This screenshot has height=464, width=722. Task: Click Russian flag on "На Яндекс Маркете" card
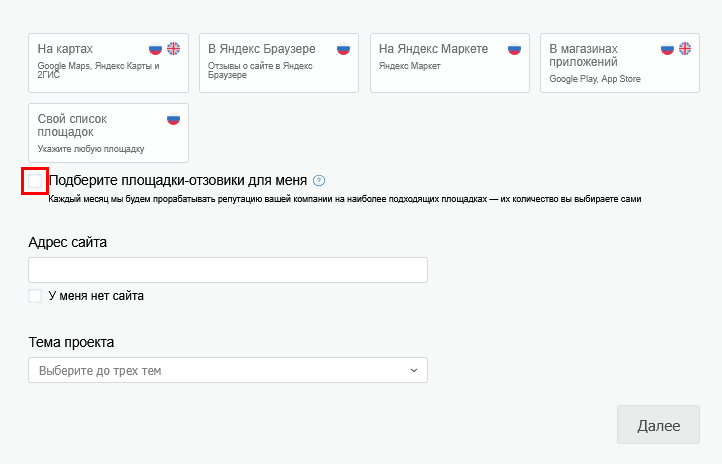pyautogui.click(x=514, y=48)
